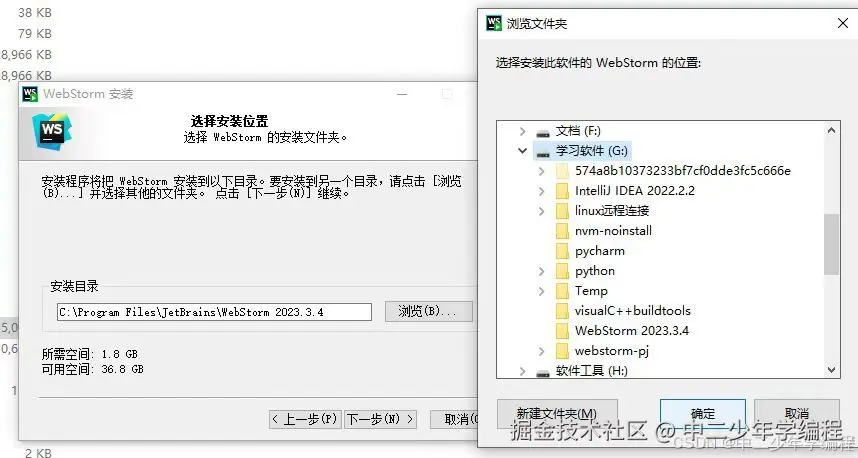Select webstorm-pj folder name
Viewport: 858px width, 458px height.
[x=612, y=351]
